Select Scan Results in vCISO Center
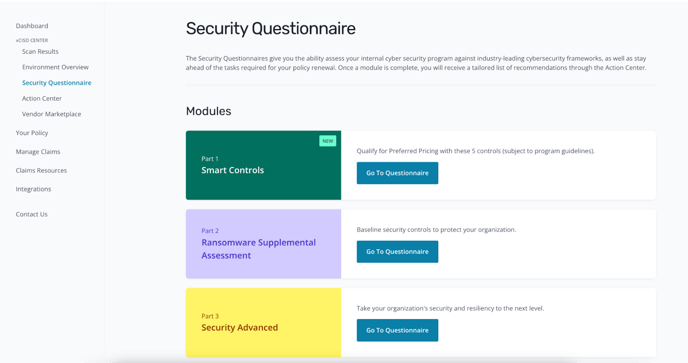 [40, 51]
